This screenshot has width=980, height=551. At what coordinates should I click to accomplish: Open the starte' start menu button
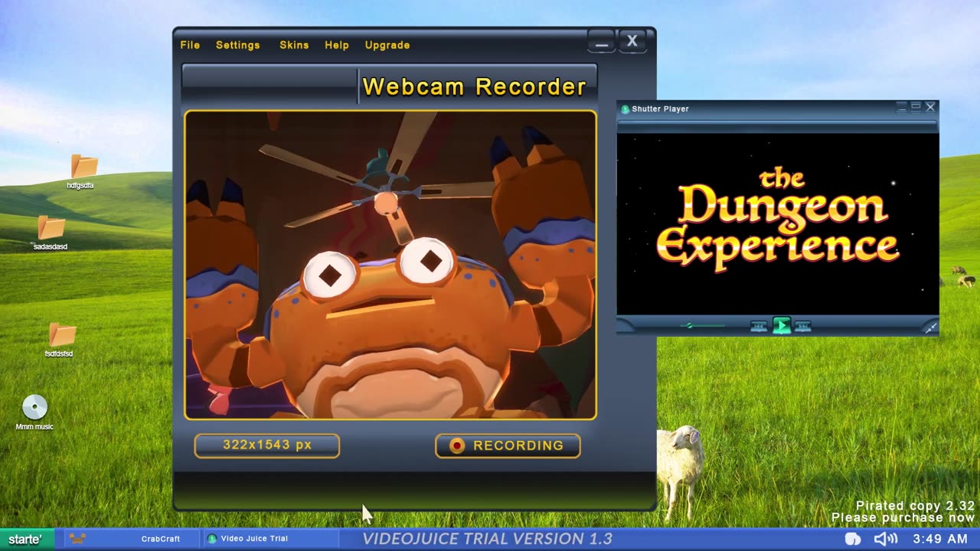click(26, 540)
